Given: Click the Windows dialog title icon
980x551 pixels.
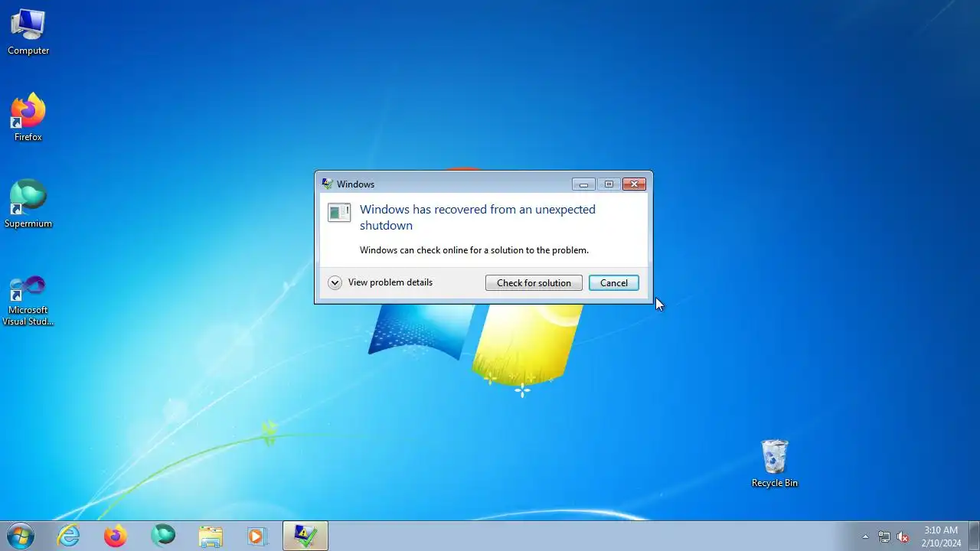Looking at the screenshot, I should pyautogui.click(x=327, y=184).
